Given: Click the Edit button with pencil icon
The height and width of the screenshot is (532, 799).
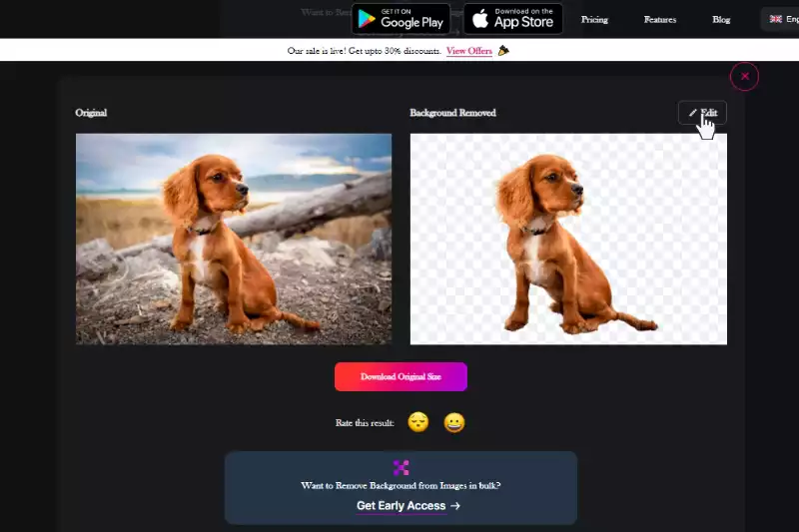Looking at the screenshot, I should click(x=702, y=113).
